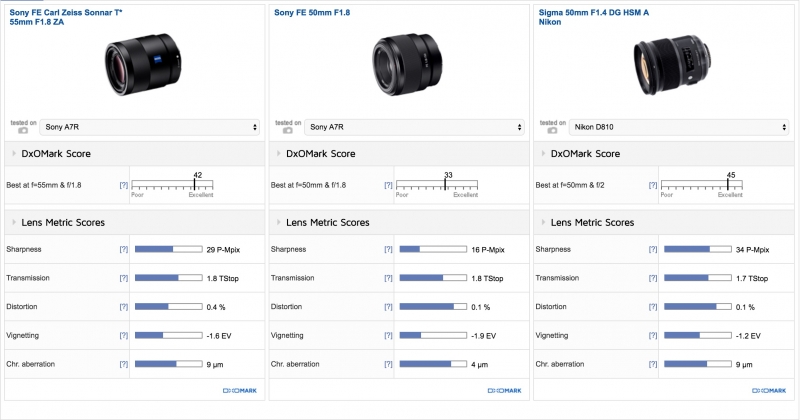Click camera icon under Zeiss 55mm tested on
This screenshot has height=420, width=800.
[23, 131]
